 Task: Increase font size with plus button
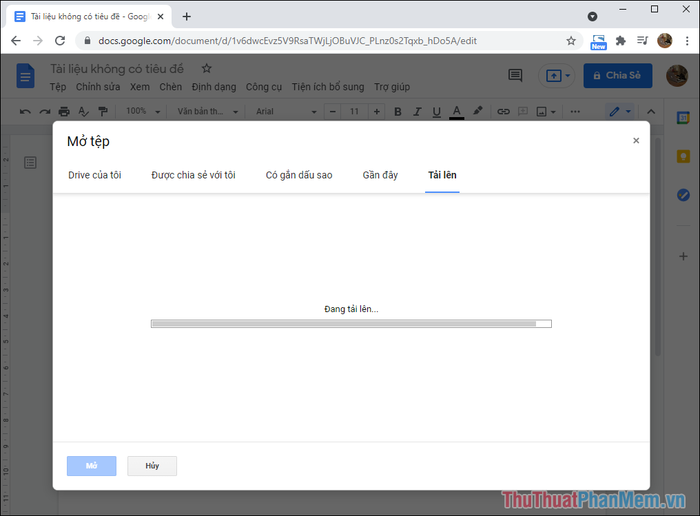tap(377, 112)
